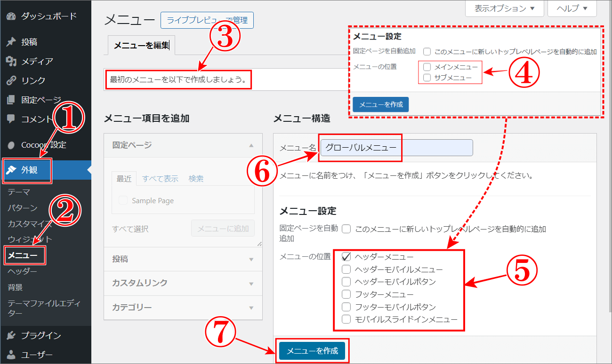The height and width of the screenshot is (364, 612).
Task: Open the パターン submenu item
Action: [x=23, y=208]
